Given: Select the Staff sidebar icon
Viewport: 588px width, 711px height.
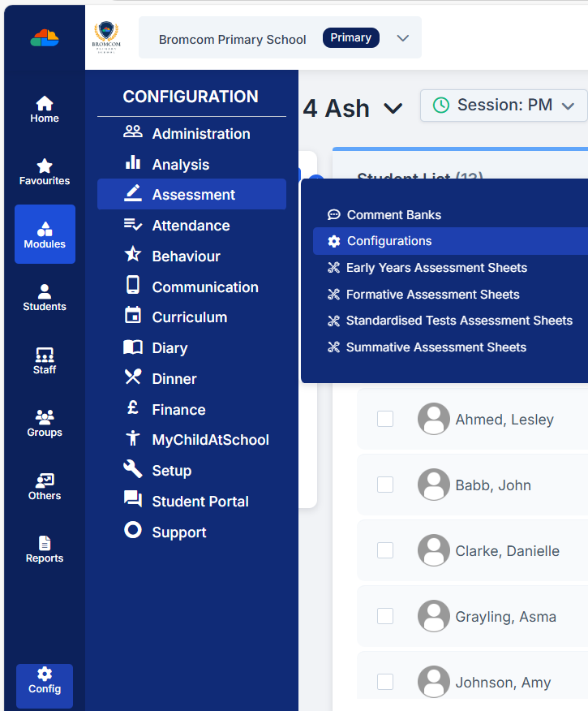Looking at the screenshot, I should click(x=45, y=355).
